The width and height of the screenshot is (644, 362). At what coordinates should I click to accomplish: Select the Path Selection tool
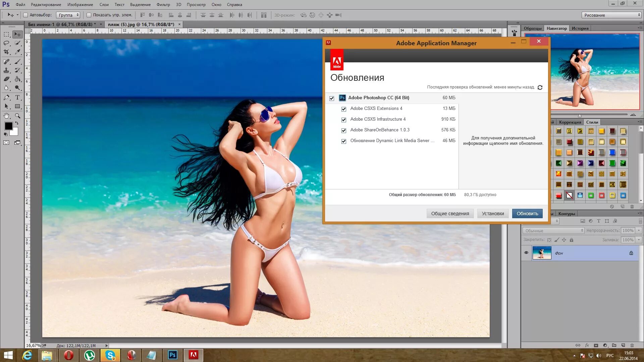pos(6,106)
